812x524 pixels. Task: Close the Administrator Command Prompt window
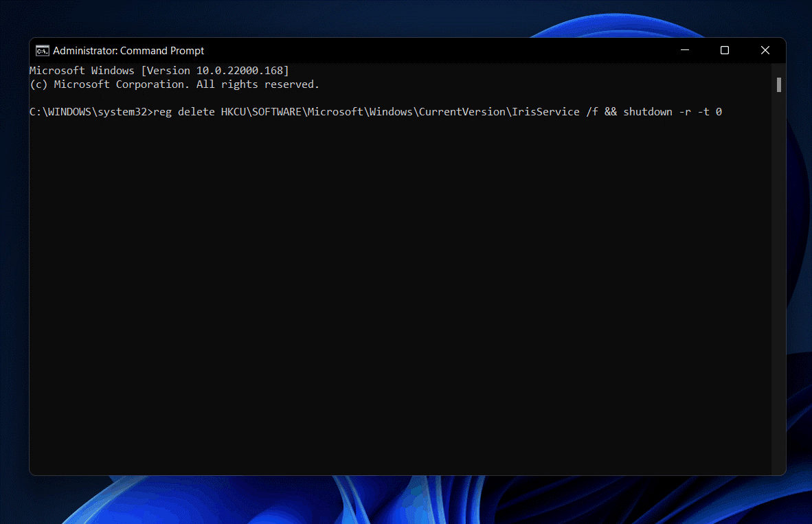[x=765, y=50]
